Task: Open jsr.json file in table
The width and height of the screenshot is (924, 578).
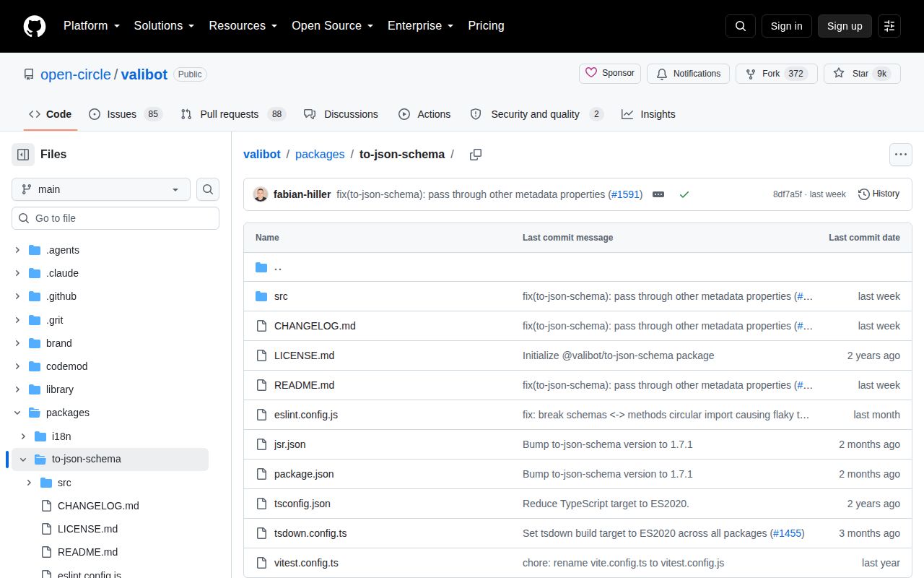Action: [x=289, y=444]
